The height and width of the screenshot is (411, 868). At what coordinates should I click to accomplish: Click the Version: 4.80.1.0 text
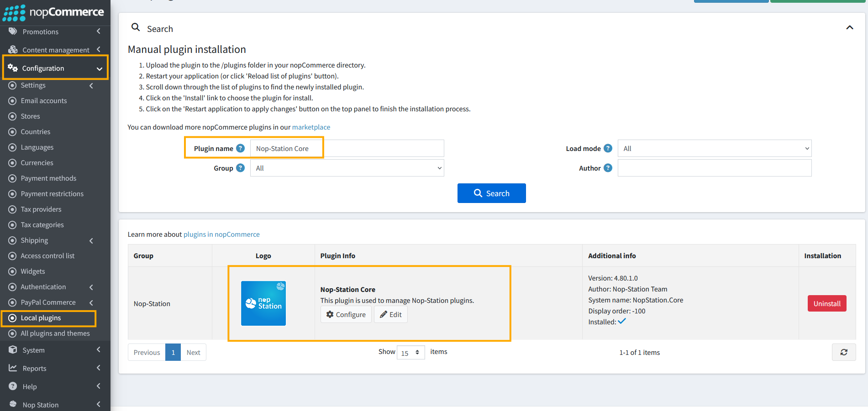click(x=613, y=278)
